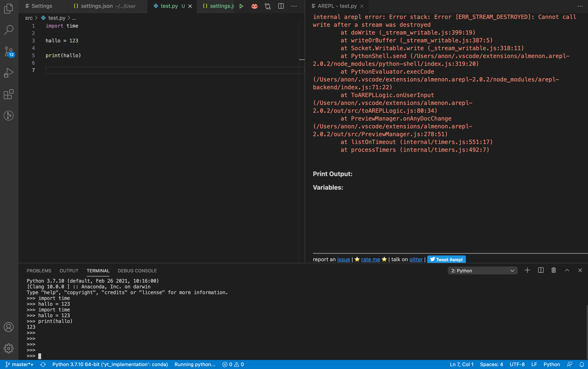This screenshot has width=588, height=369.
Task: Switch to the DEBUG CONSOLE tab
Action: [x=137, y=270]
